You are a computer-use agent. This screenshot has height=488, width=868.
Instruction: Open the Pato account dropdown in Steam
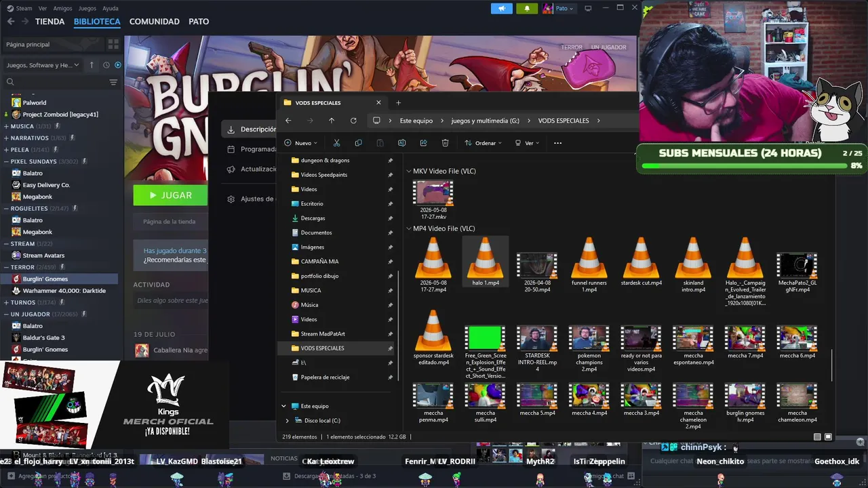point(558,8)
